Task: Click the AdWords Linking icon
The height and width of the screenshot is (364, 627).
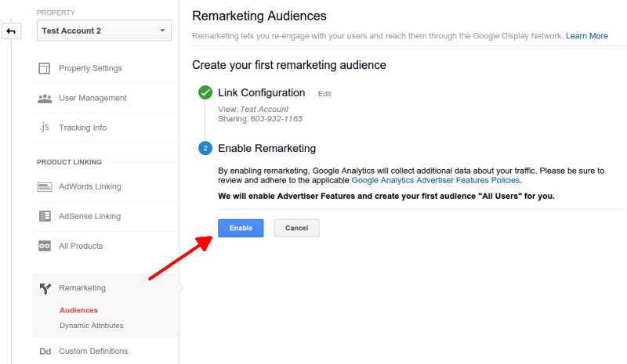Action: 45,187
